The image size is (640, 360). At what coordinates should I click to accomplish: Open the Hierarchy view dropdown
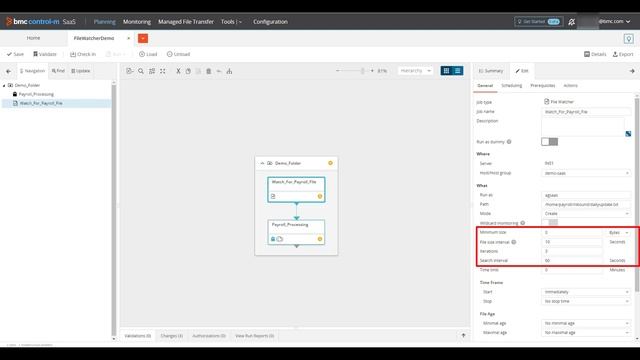(415, 71)
